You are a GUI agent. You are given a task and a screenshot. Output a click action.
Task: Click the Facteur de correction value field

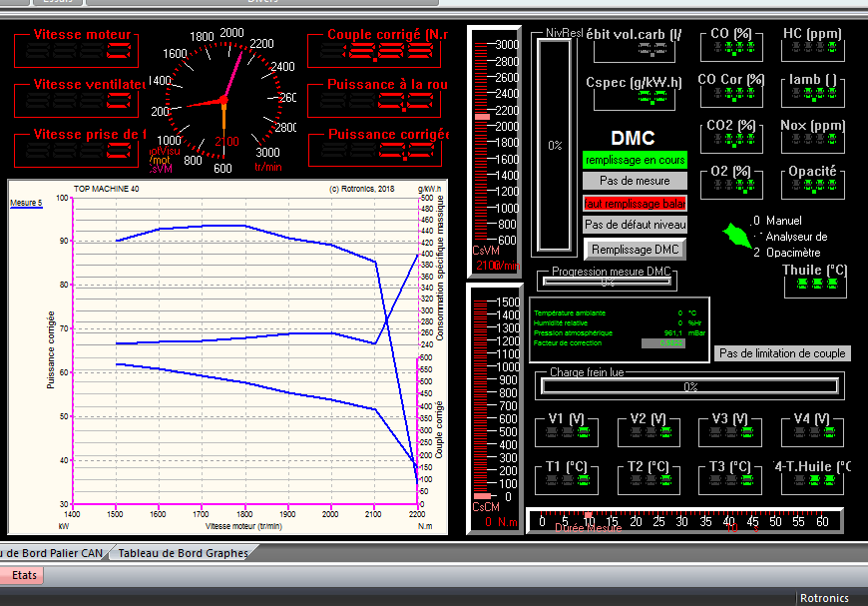(x=662, y=342)
